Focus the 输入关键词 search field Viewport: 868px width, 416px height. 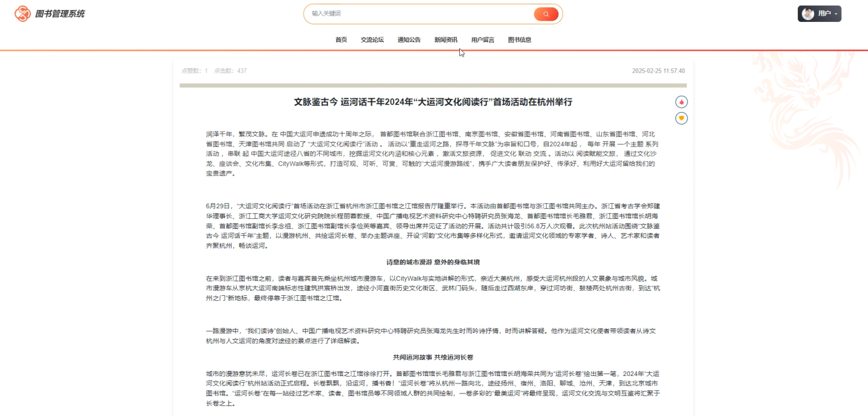coord(419,14)
